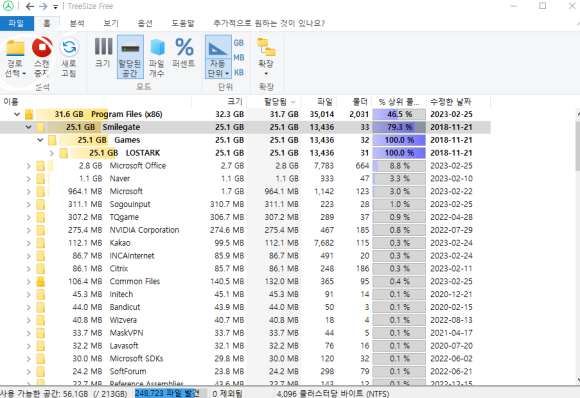Screen dimensions: 580x398
Task: Click the SogouInput folder icon
Action: coord(41,205)
